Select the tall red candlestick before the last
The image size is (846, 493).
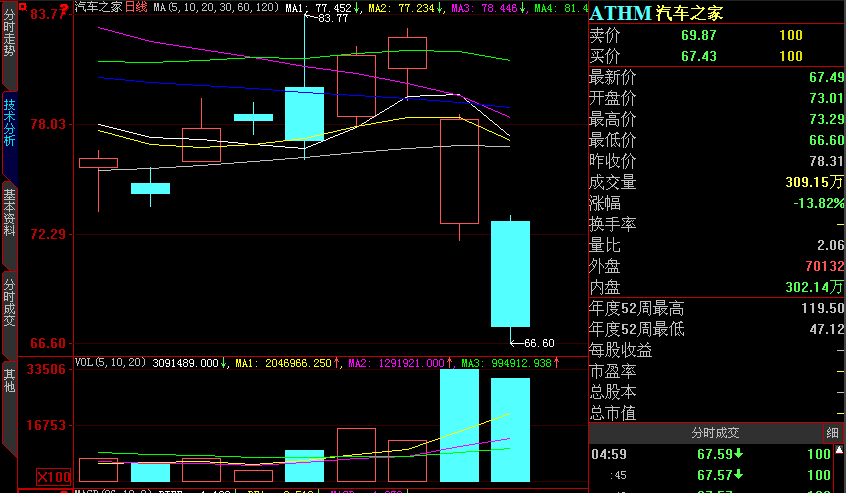(459, 171)
